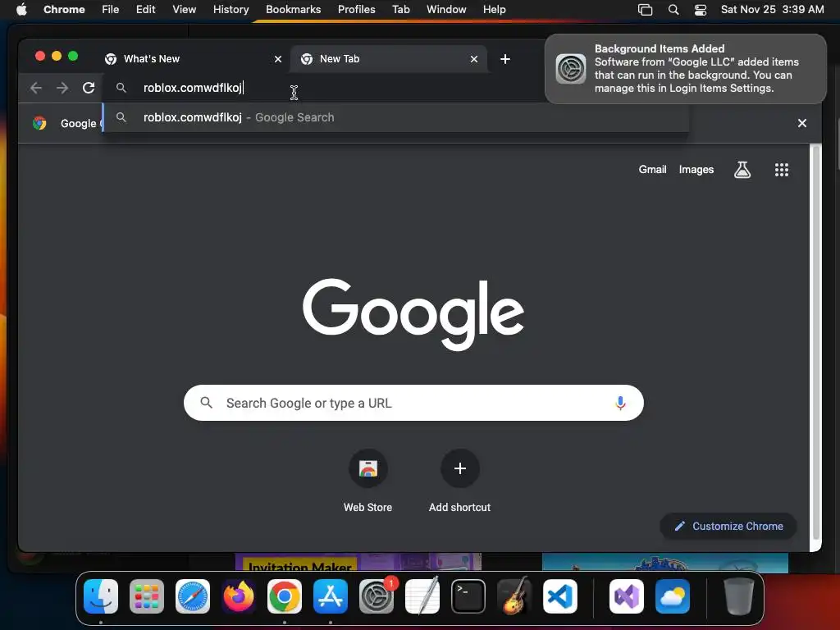Open the File menu
This screenshot has height=630, width=840.
coord(111,10)
